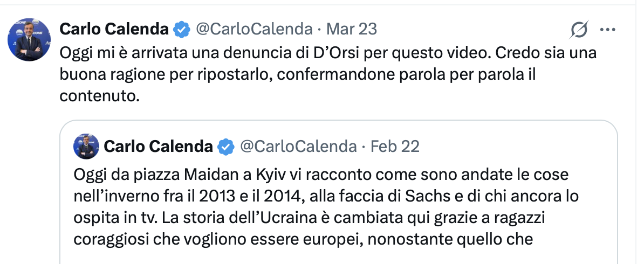
Task: Open the Feb 22 timestamp of the quoted post
Action: 395,147
